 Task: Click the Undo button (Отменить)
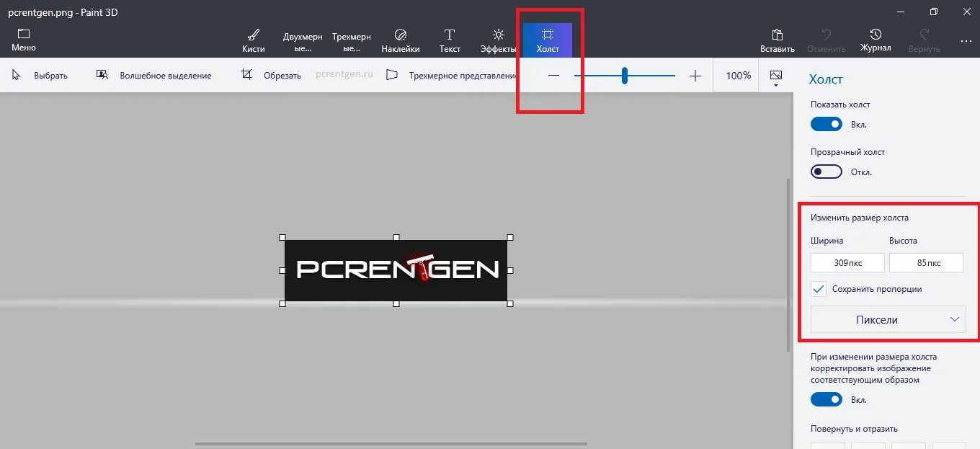coord(827,40)
